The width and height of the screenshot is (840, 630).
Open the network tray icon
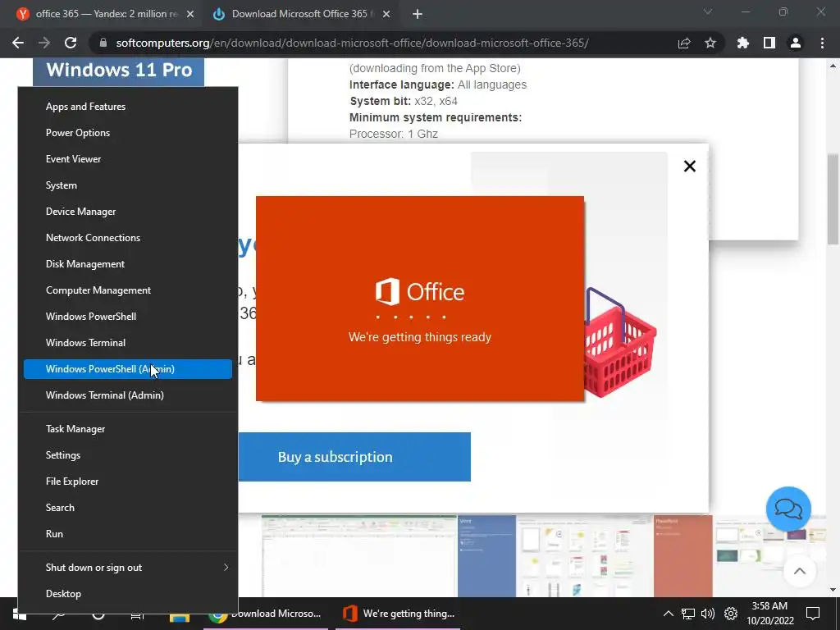pos(688,614)
